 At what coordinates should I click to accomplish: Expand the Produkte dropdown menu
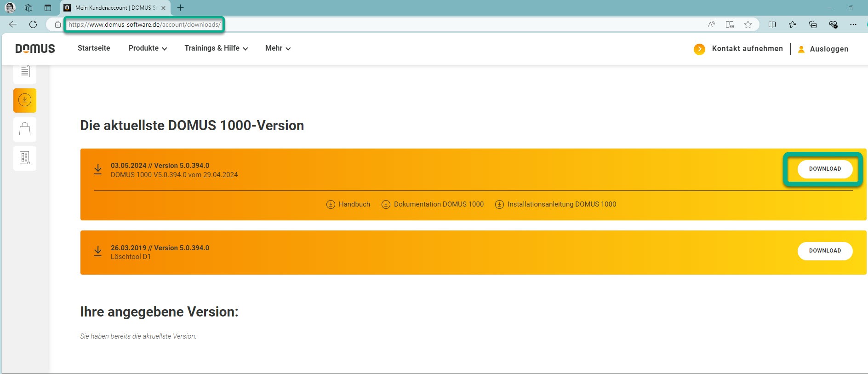pos(148,48)
